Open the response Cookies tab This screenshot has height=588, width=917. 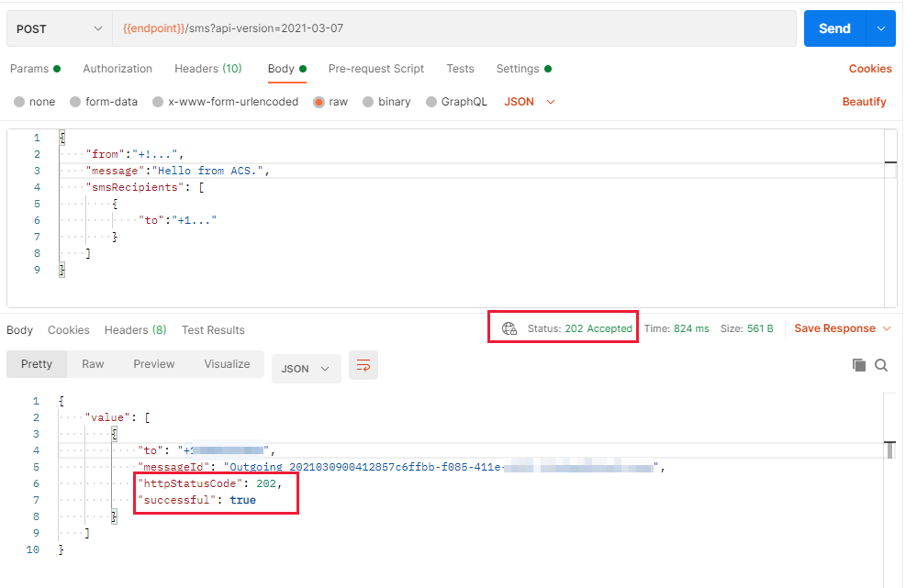pos(69,329)
